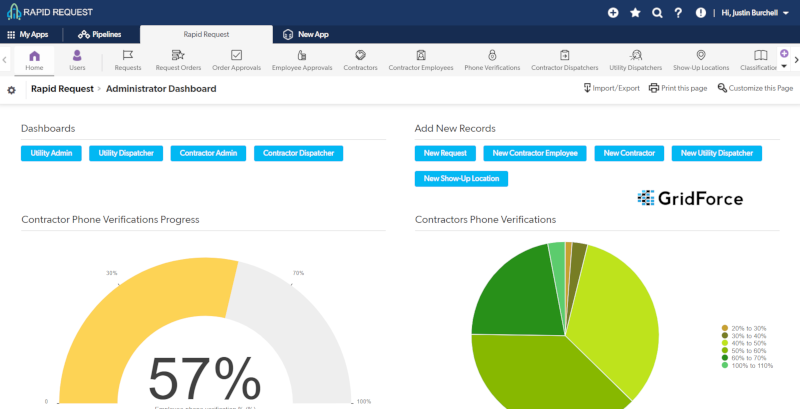Click the 'Administrator Dashboard' breadcrumb text
Screen dimensions: 800x409
[x=161, y=89]
